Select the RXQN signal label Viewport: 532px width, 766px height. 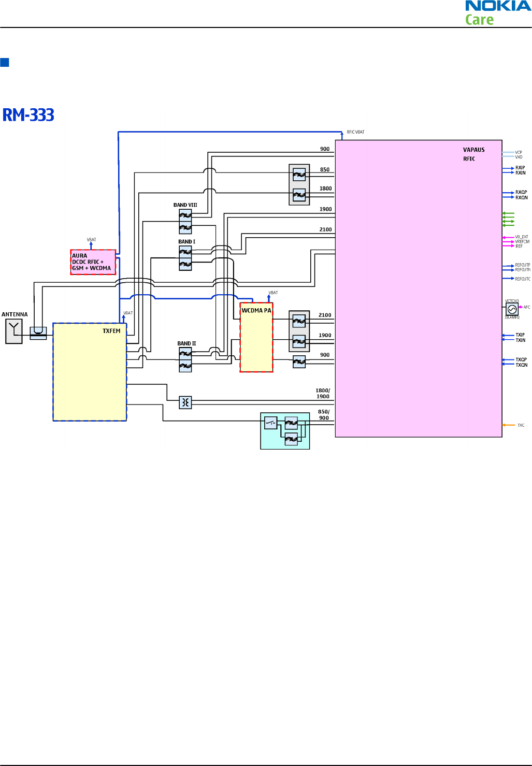[521, 197]
